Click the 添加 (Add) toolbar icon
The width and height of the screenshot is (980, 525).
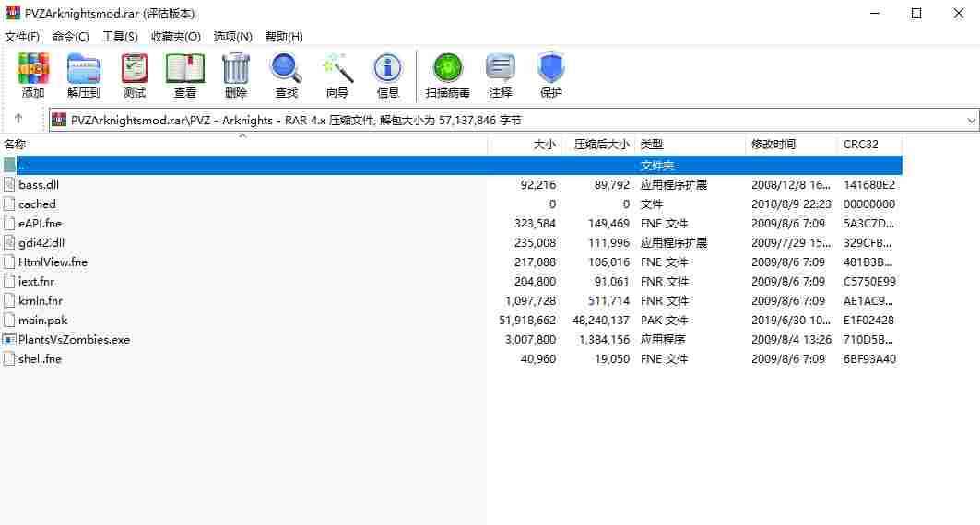point(33,67)
